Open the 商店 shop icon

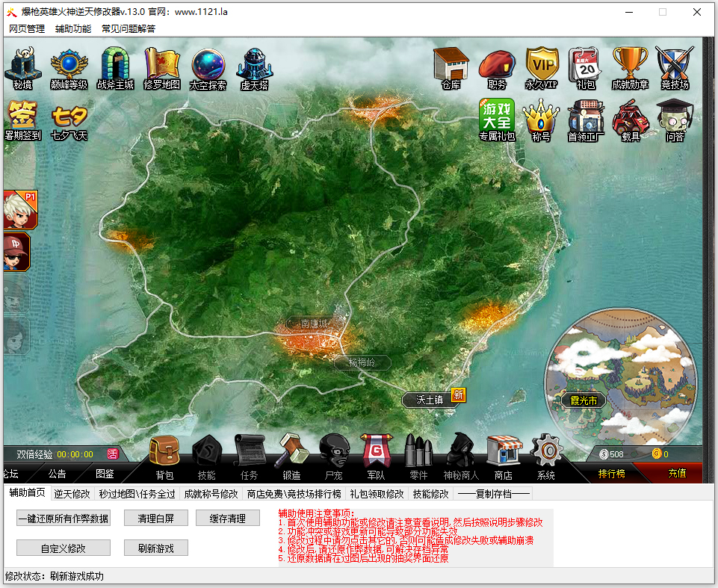(504, 457)
